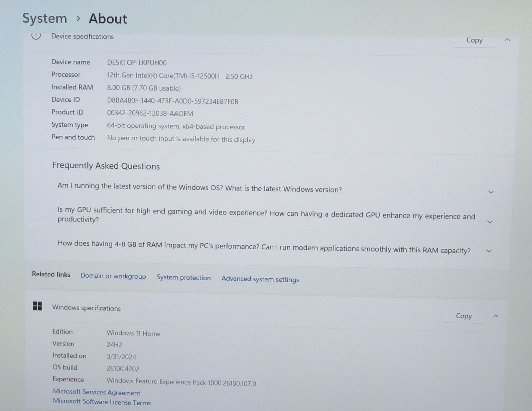Image resolution: width=532 pixels, height=411 pixels.
Task: Open Microsoft Software License Terms link
Action: 102,402
